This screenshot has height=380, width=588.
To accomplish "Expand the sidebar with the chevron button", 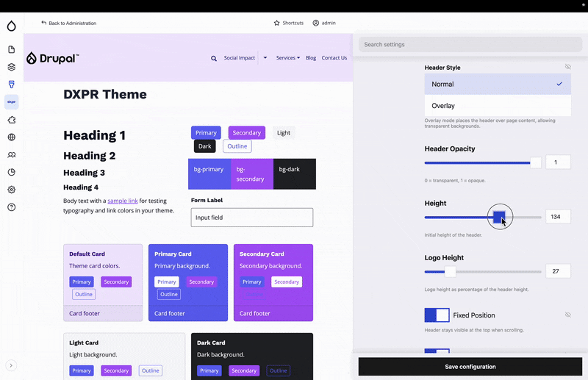I will click(x=11, y=365).
